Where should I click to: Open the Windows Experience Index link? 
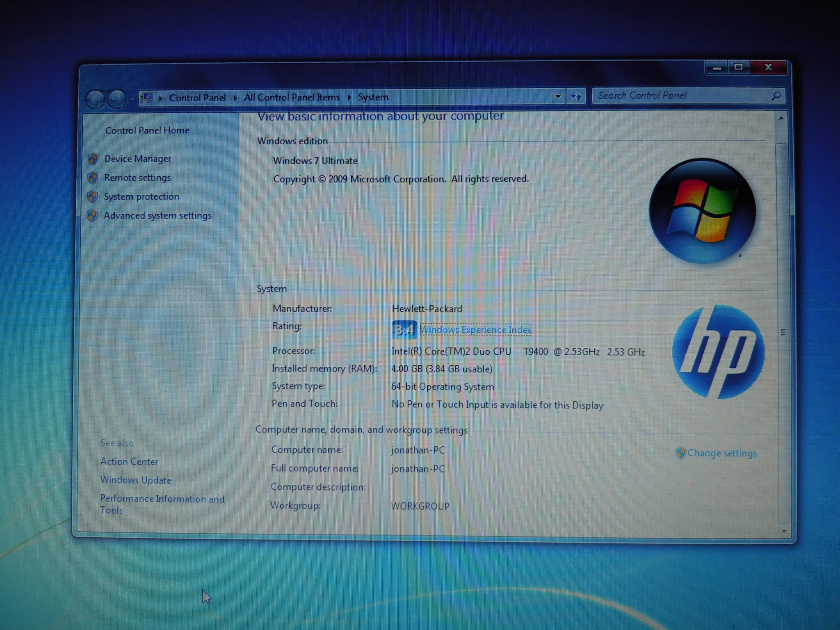tap(475, 330)
